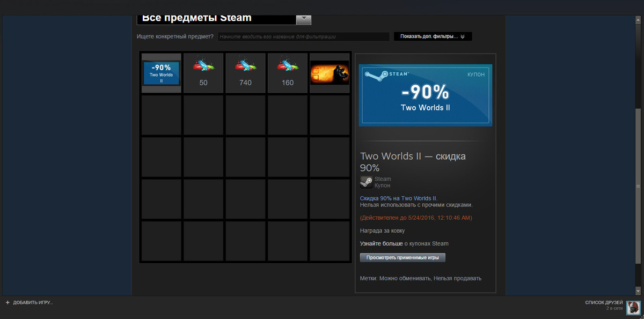
Task: Click the Steam logo icon beside Купон
Action: [x=367, y=182]
